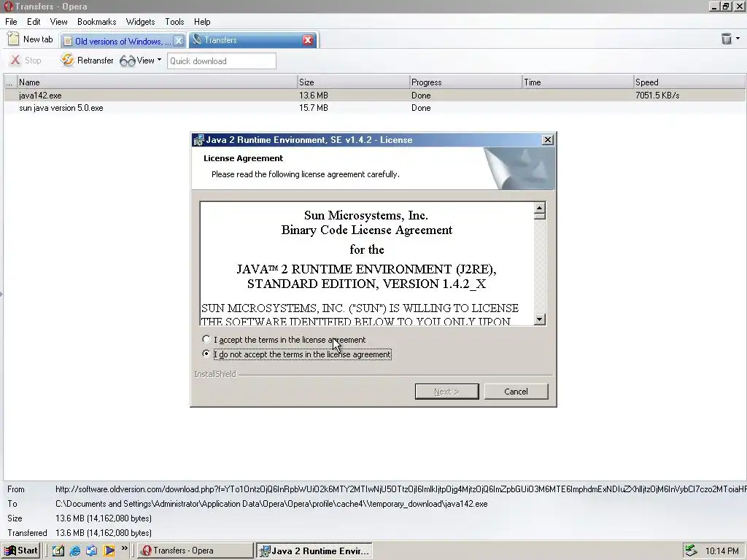Screen dimensions: 747x560
Task: Select java142.exe transfer row
Action: 374,96
